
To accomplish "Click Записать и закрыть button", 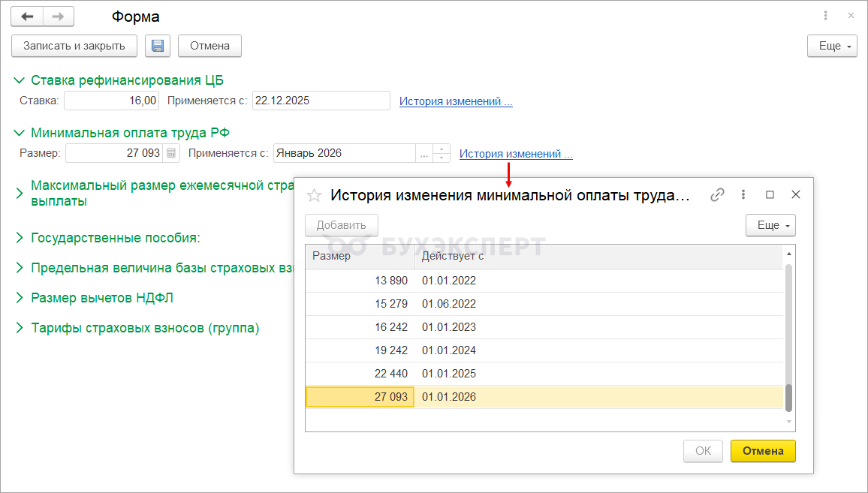I will pyautogui.click(x=74, y=46).
